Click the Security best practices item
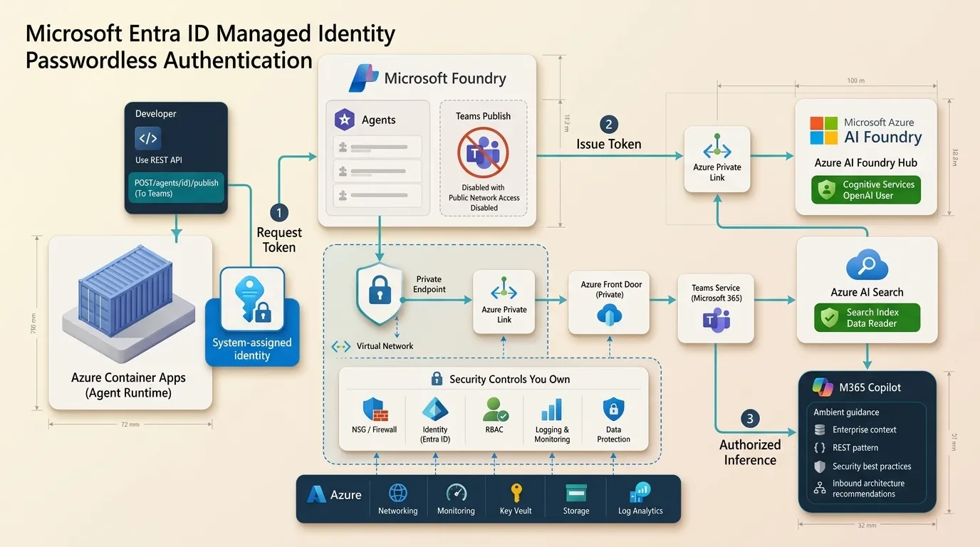Viewport: 980px width, 547px height. click(862, 467)
